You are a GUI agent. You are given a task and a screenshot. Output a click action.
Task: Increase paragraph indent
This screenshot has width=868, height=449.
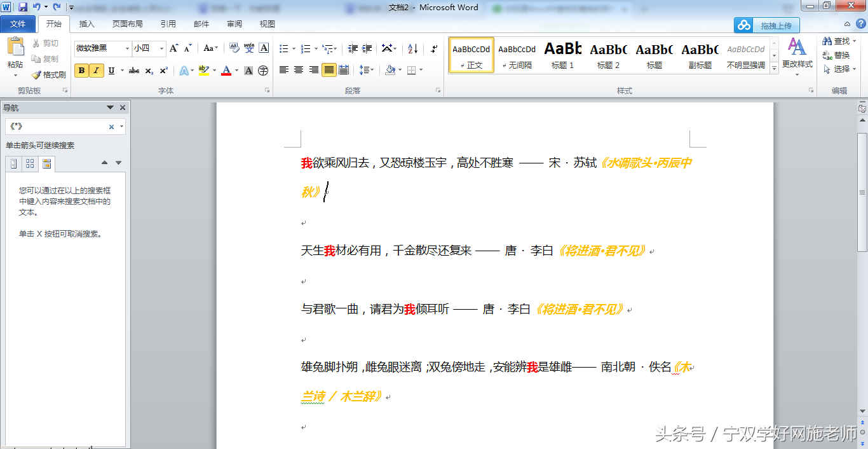pos(367,48)
